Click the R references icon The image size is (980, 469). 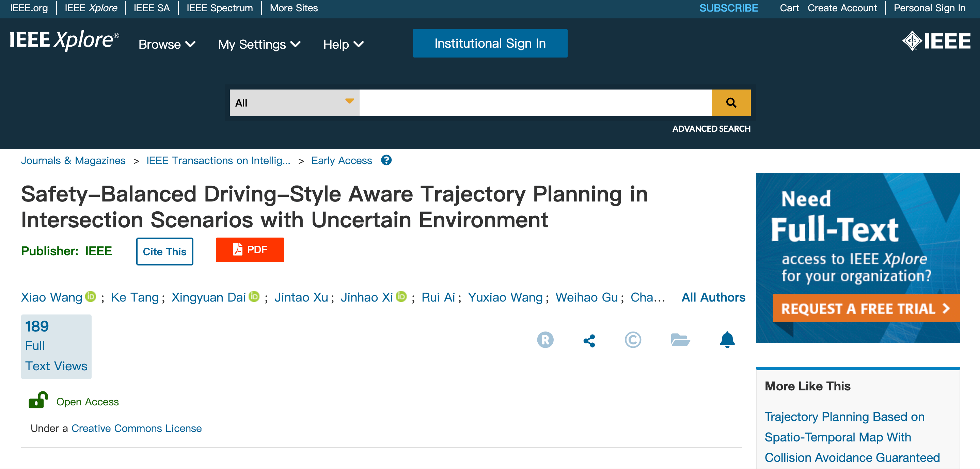point(545,340)
